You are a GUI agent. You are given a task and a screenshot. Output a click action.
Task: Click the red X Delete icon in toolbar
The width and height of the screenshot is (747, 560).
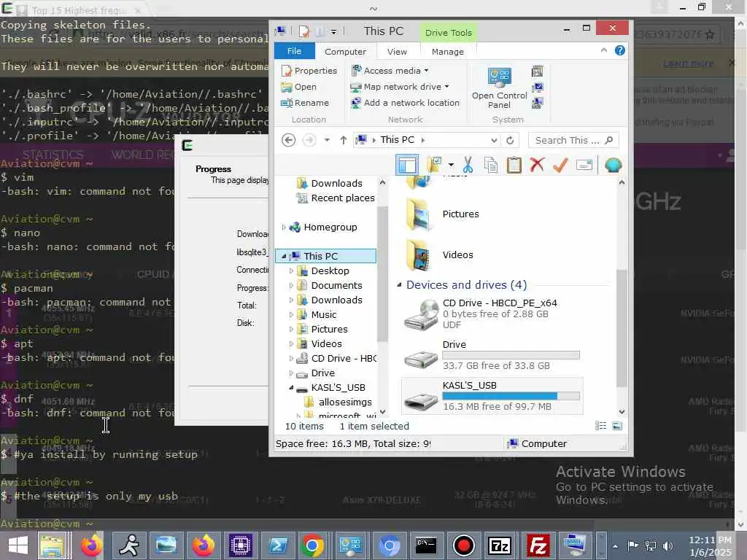coord(537,164)
